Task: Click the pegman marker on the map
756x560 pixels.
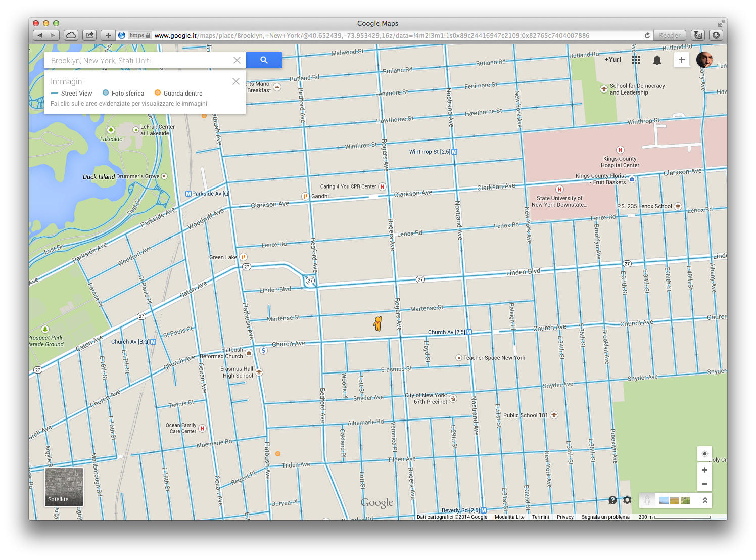Action: (x=377, y=323)
